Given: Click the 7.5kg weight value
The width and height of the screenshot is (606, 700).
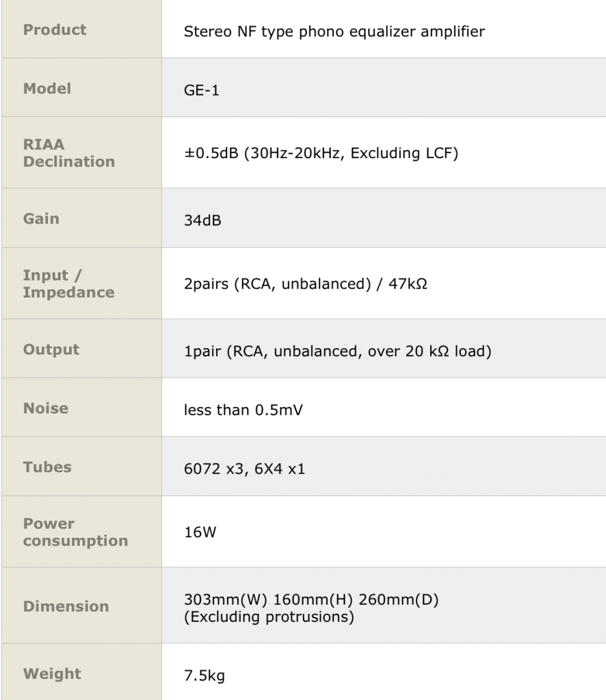Looking at the screenshot, I should tap(204, 676).
